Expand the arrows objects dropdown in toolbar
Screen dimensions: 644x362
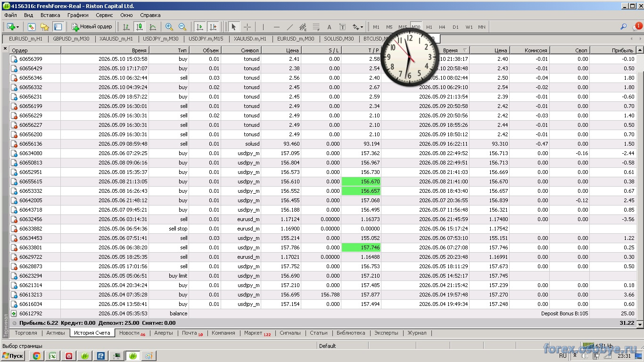[362, 27]
